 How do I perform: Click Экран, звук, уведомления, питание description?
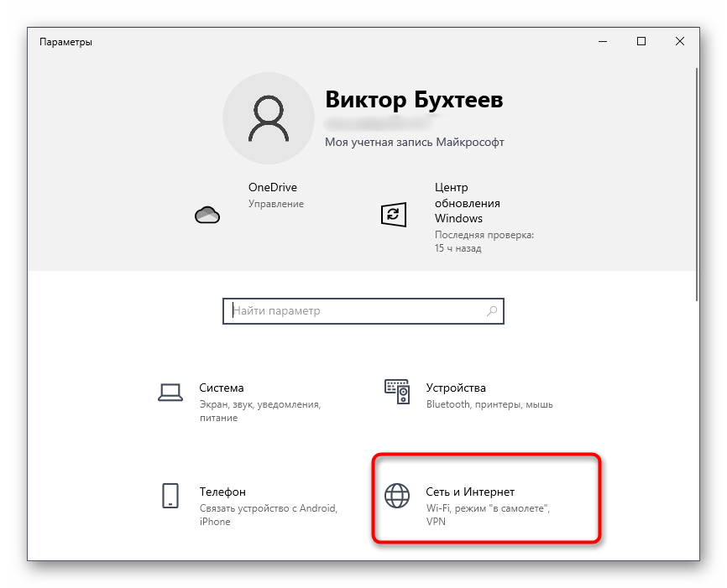[x=260, y=411]
